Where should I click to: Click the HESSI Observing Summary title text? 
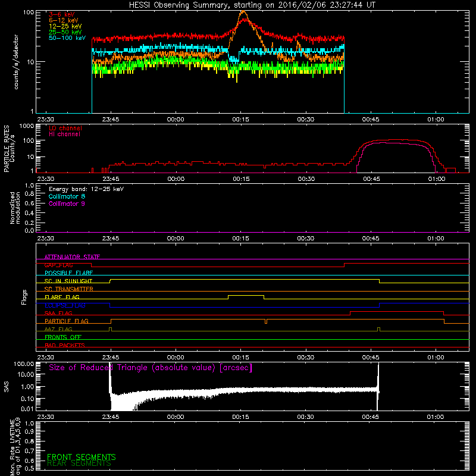252,5
